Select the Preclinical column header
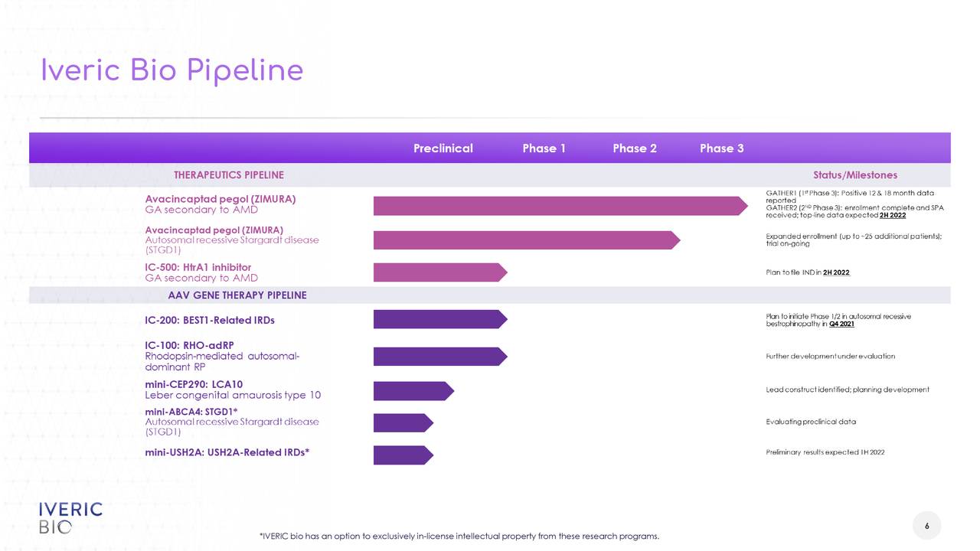980x551 pixels. coord(443,148)
